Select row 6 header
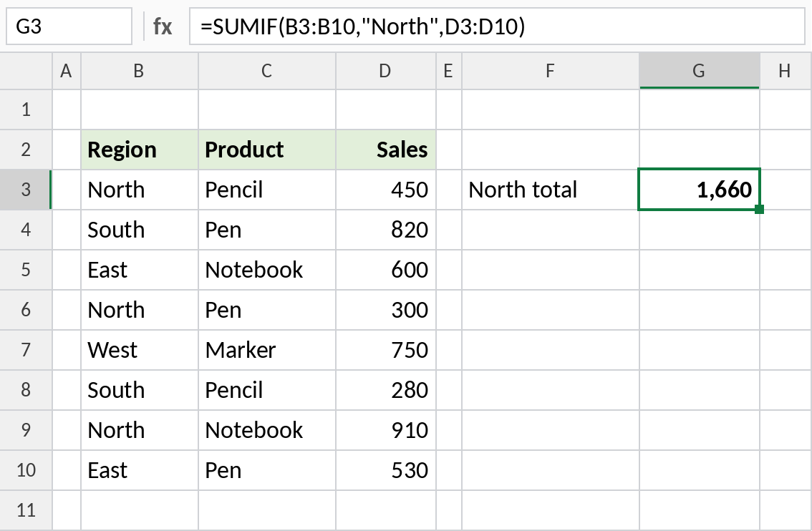812x531 pixels. [26, 310]
